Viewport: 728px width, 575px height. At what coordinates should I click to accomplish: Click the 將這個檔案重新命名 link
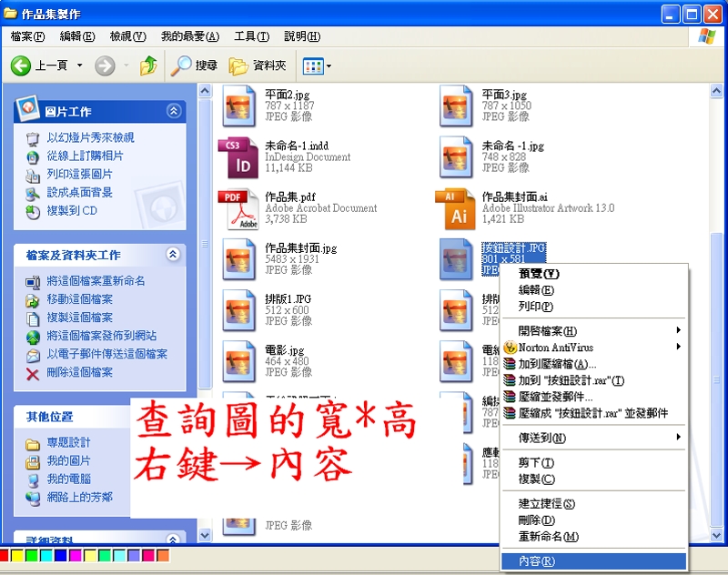(x=96, y=281)
